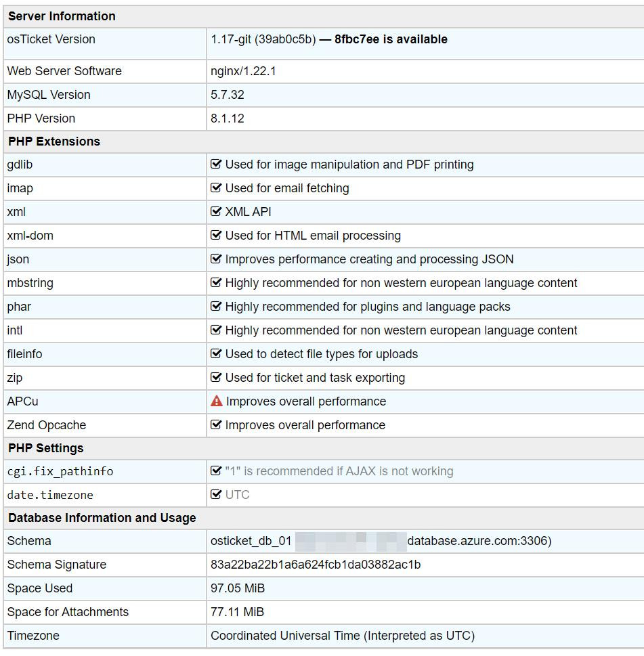Screen dimensions: 644x656
Task: Click the mbstring check status icon
Action: point(217,283)
